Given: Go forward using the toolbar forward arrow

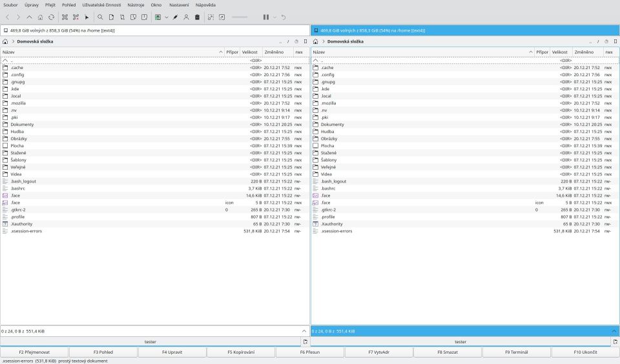Looking at the screenshot, I should 18,17.
